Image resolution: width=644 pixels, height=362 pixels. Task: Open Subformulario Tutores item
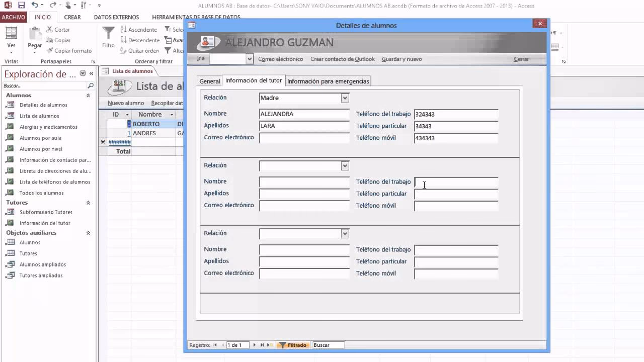[x=46, y=212]
